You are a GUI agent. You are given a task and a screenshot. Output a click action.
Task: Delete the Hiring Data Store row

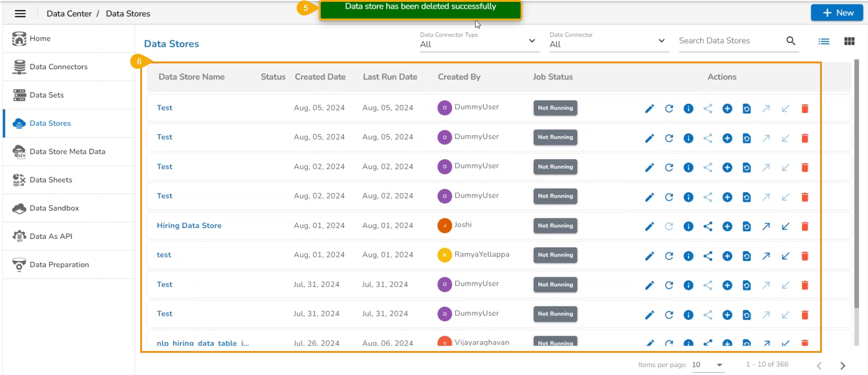[805, 226]
